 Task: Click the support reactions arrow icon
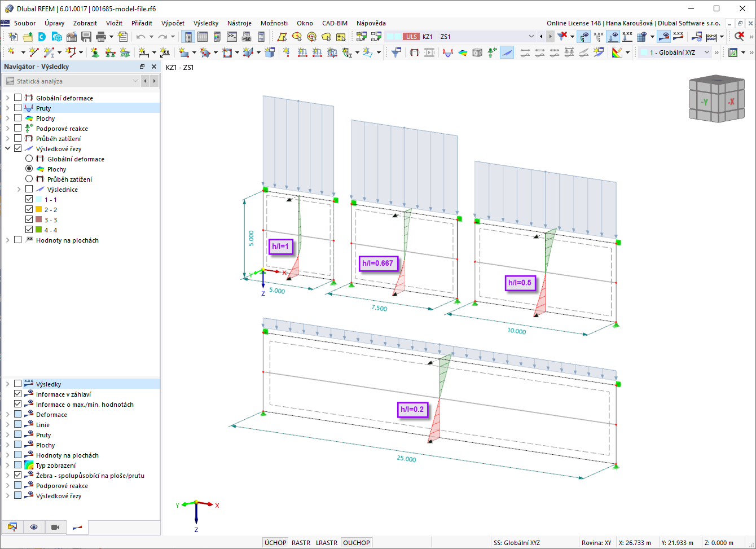coord(492,52)
